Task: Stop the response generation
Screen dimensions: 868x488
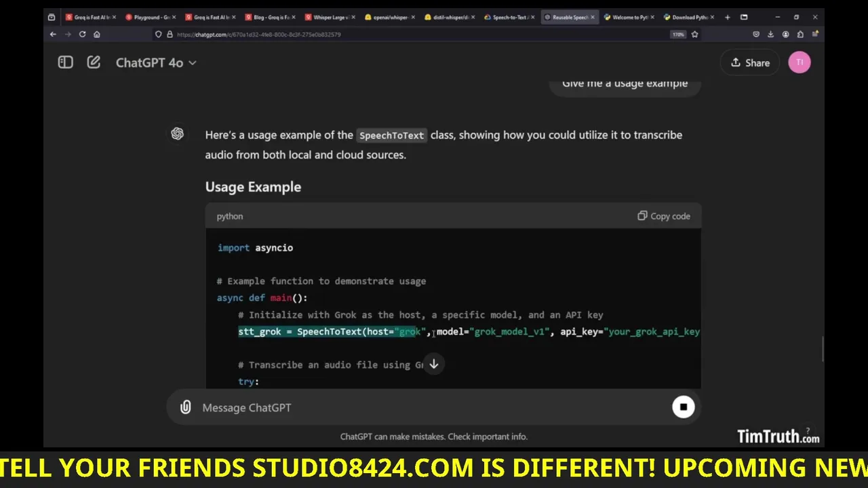Action: [x=684, y=407]
